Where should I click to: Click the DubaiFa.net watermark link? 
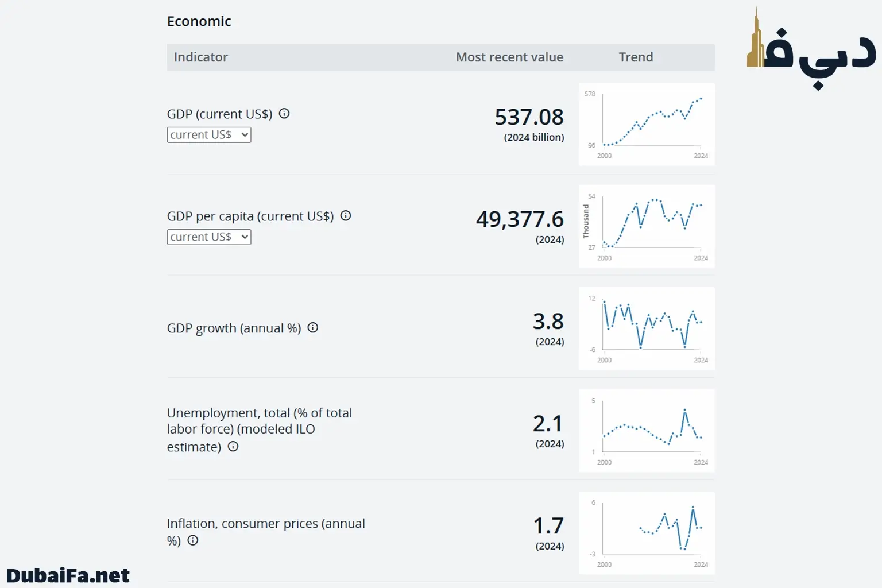click(68, 575)
